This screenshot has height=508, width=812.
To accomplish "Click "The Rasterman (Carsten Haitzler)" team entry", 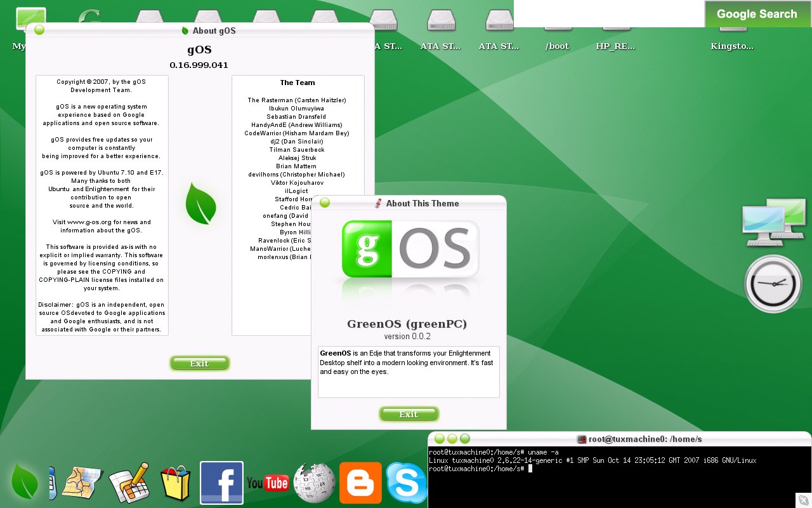I will (297, 100).
